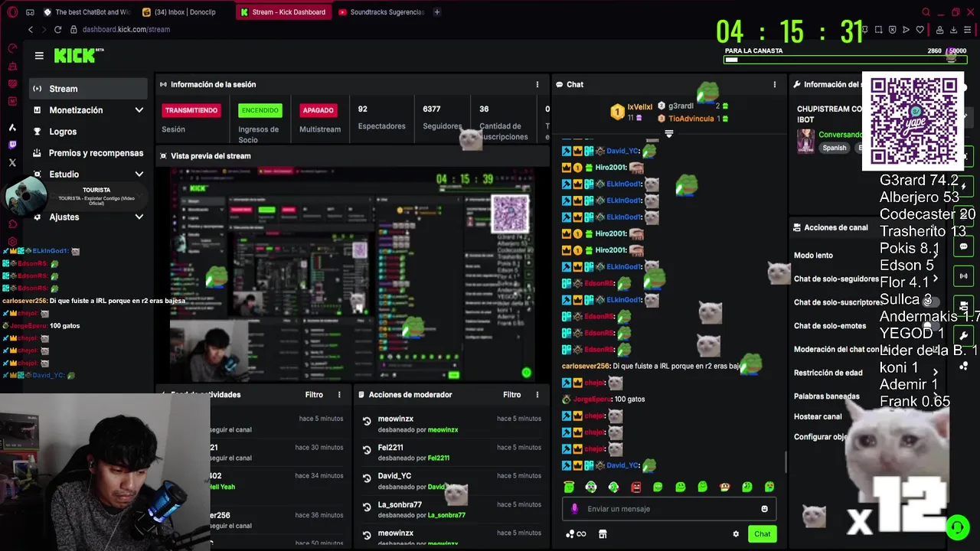Open Opera menu icon
Viewport: 980px width, 551px height.
coord(12,12)
